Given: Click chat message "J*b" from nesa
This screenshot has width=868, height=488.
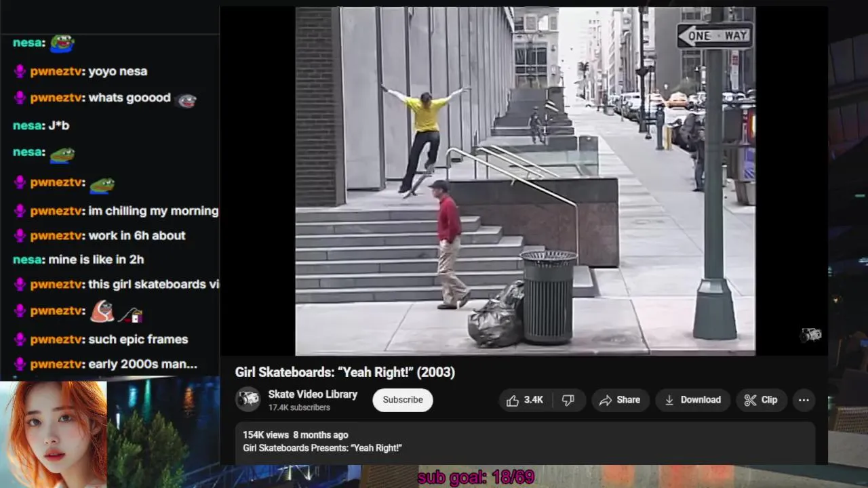Looking at the screenshot, I should click(x=58, y=125).
